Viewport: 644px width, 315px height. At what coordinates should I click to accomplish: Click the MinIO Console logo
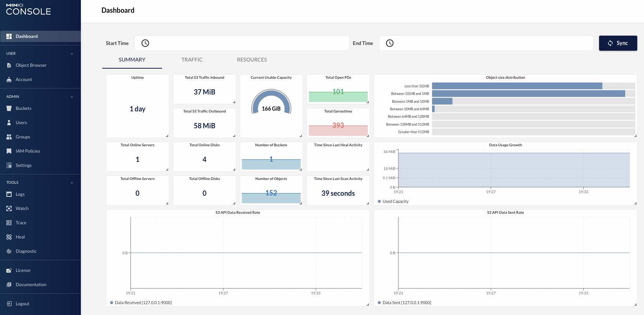[x=28, y=9]
